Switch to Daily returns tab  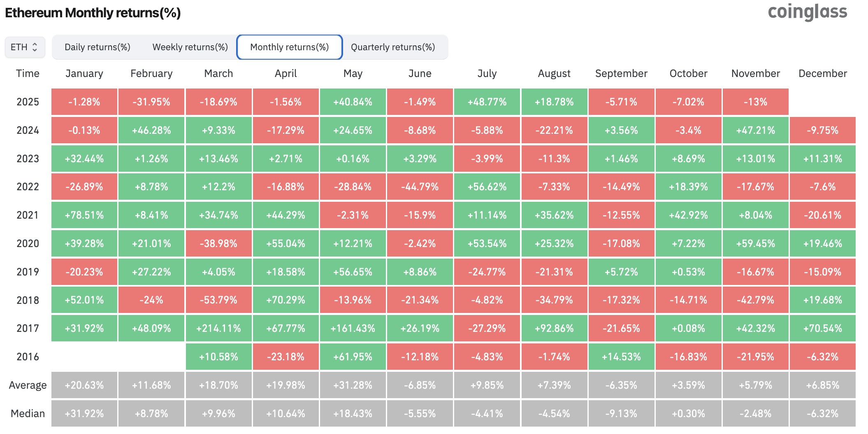tap(97, 47)
